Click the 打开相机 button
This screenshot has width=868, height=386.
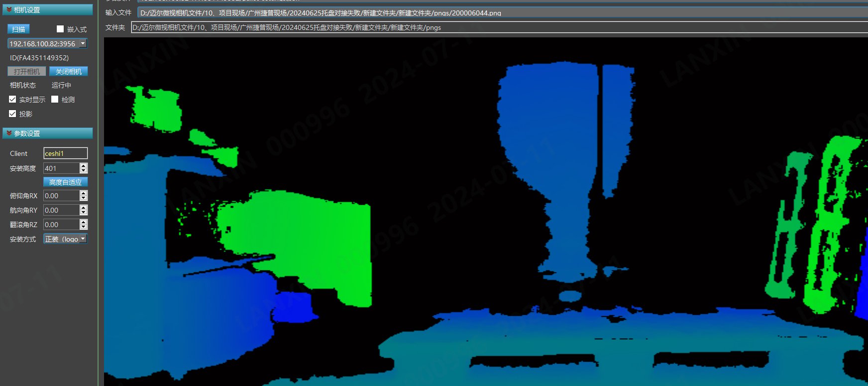pyautogui.click(x=27, y=71)
